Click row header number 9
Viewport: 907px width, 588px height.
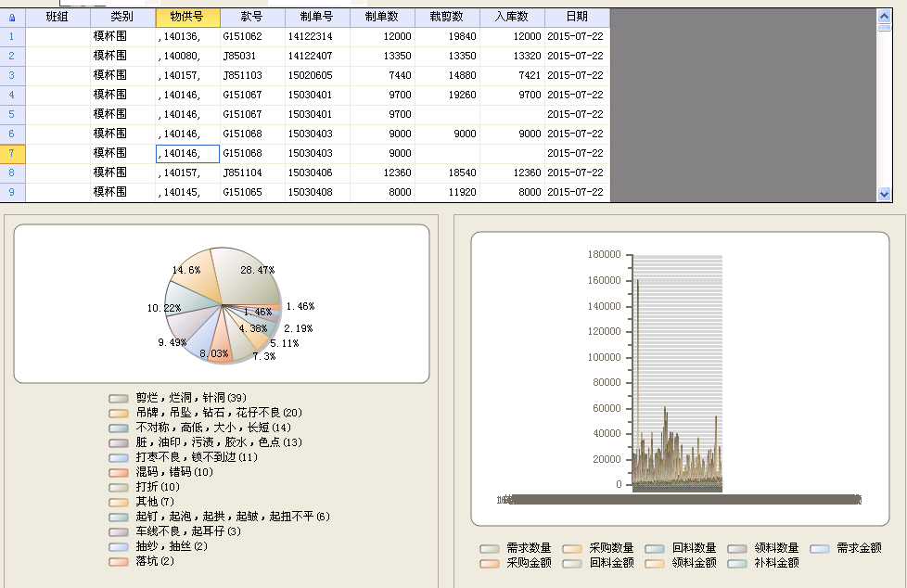click(x=12, y=192)
